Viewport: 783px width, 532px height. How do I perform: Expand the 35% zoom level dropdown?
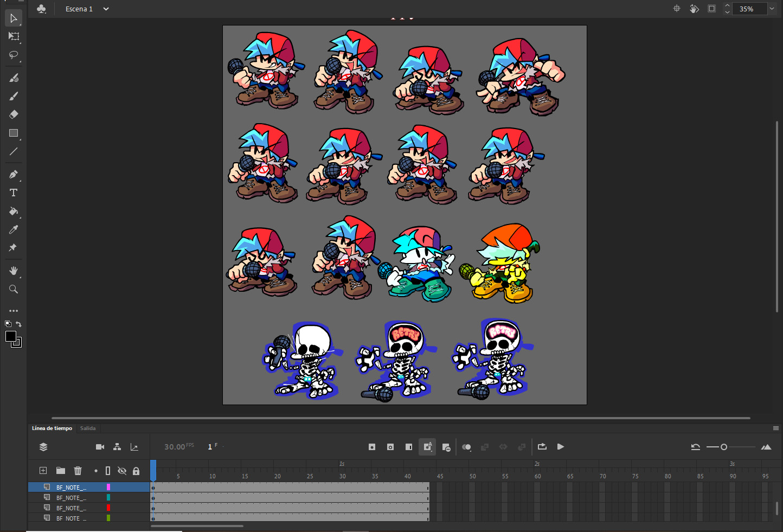(772, 9)
